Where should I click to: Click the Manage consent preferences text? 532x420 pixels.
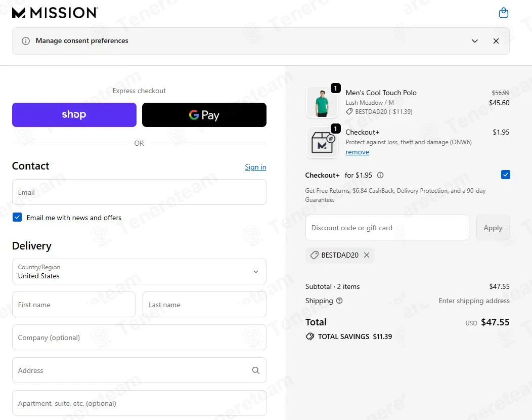82,41
